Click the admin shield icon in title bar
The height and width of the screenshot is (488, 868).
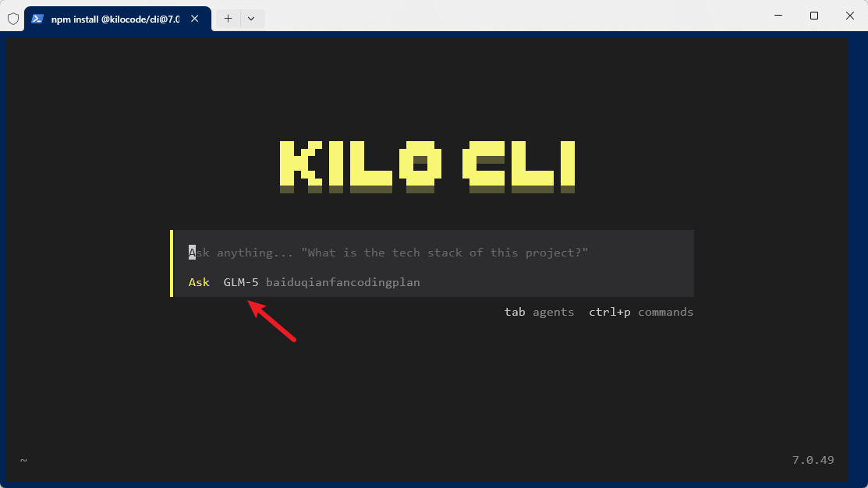(x=13, y=18)
